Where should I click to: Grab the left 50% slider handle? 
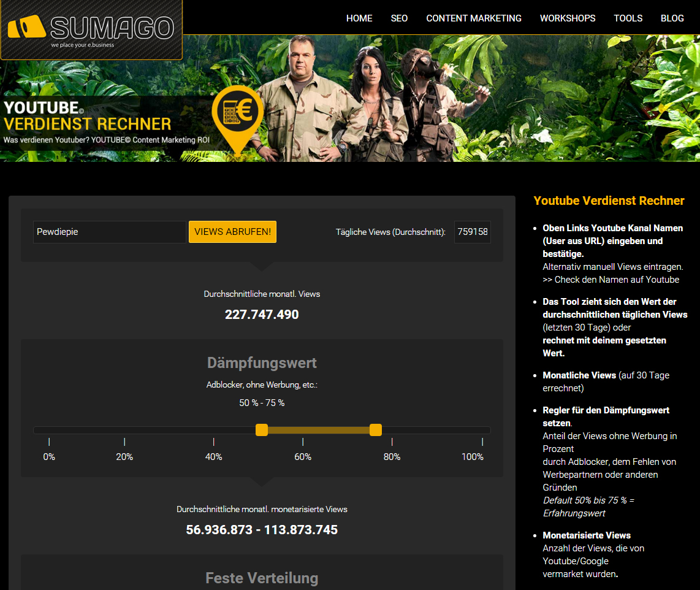(262, 430)
